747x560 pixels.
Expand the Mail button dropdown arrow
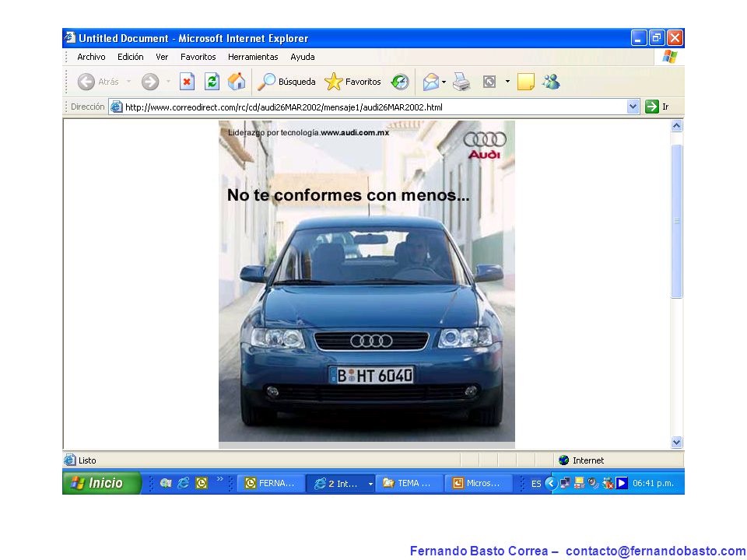pyautogui.click(x=444, y=82)
